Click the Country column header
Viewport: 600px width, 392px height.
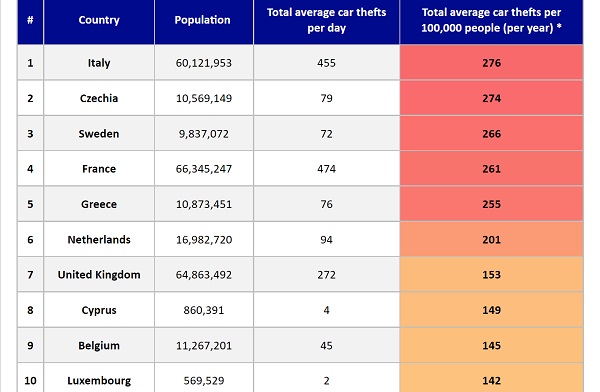99,20
